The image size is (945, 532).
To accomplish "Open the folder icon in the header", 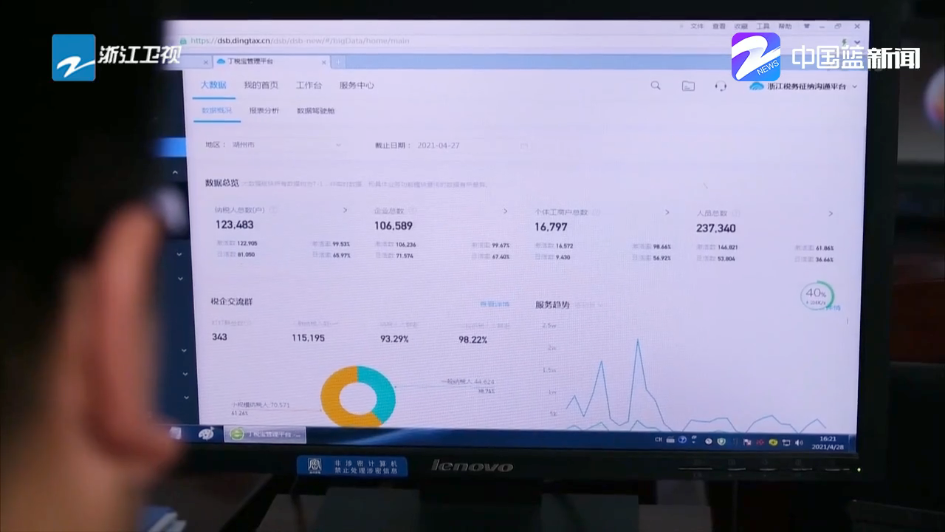I will (688, 86).
